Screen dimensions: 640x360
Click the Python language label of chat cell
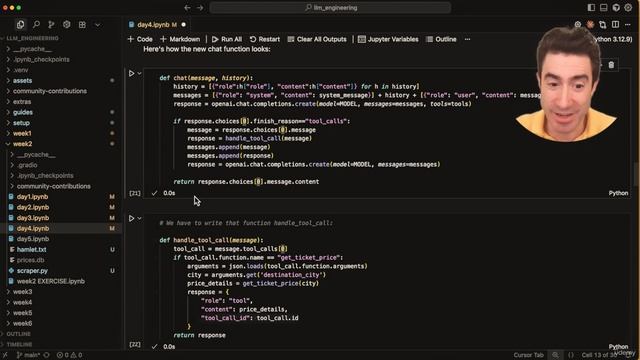(x=618, y=193)
